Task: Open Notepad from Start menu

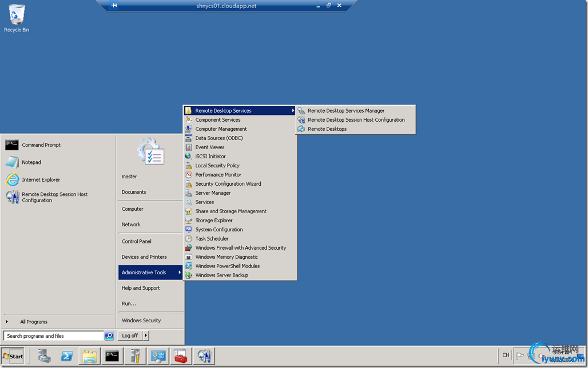Action: (x=58, y=162)
